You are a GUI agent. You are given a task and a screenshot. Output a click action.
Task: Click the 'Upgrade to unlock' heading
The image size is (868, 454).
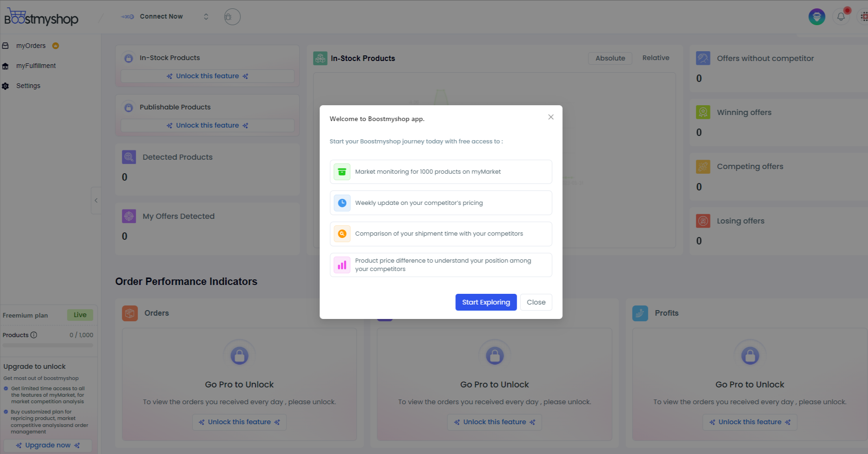34,367
